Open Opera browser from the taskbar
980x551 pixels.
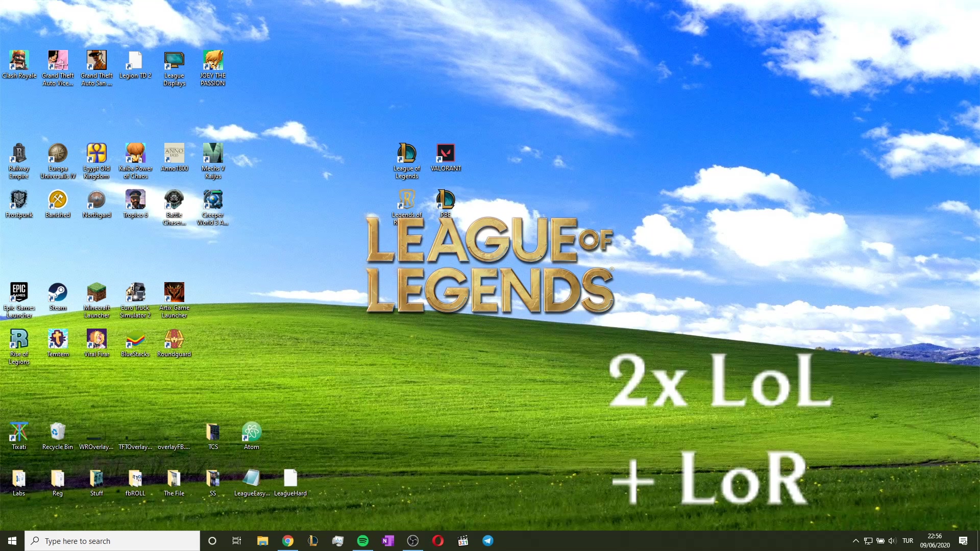point(438,541)
